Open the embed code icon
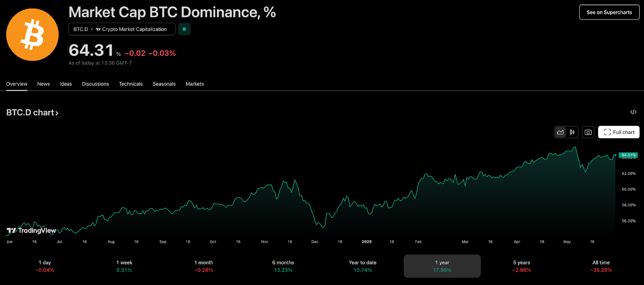Image resolution: width=644 pixels, height=285 pixels. pos(633,112)
